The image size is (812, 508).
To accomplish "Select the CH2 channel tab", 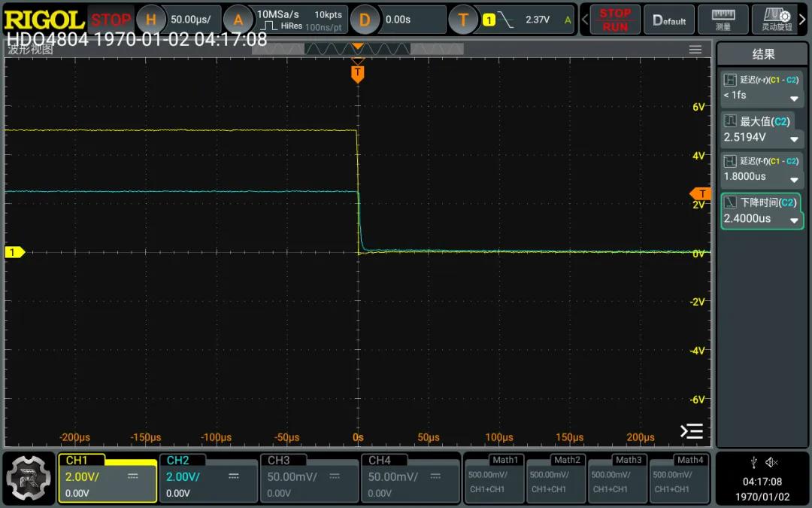I will pos(177,461).
